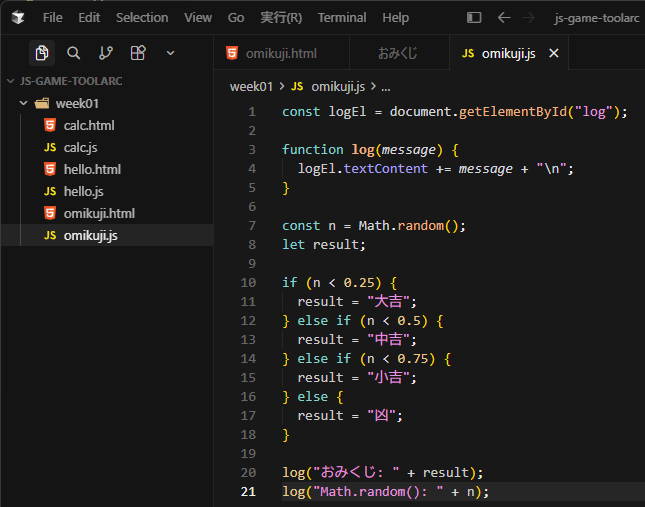Screen dimensions: 645x507
Task: Go forward with the right arrow
Action: [x=528, y=18]
